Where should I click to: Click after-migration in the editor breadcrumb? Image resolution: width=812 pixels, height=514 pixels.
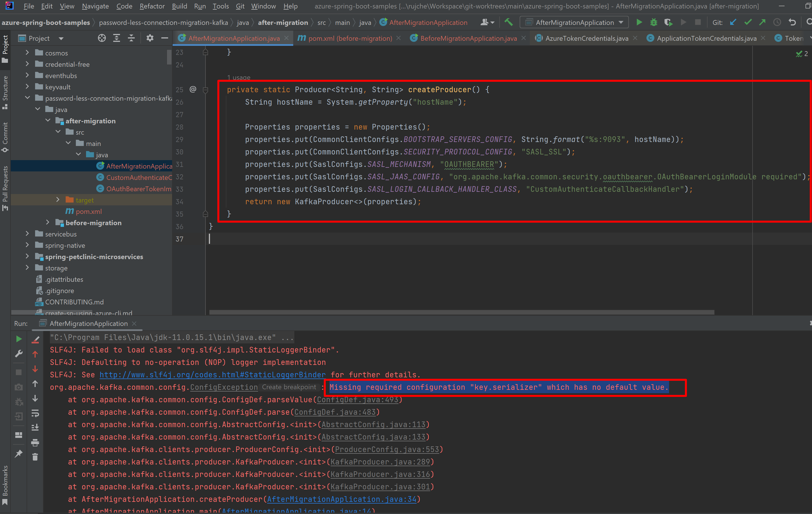click(x=283, y=22)
